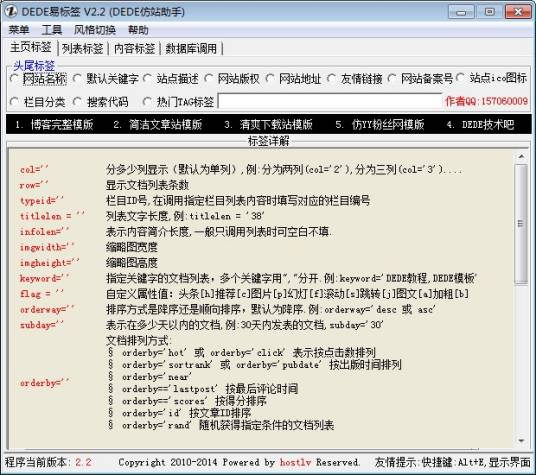Click the subday='' attribute text
536x475 pixels.
pyautogui.click(x=42, y=325)
